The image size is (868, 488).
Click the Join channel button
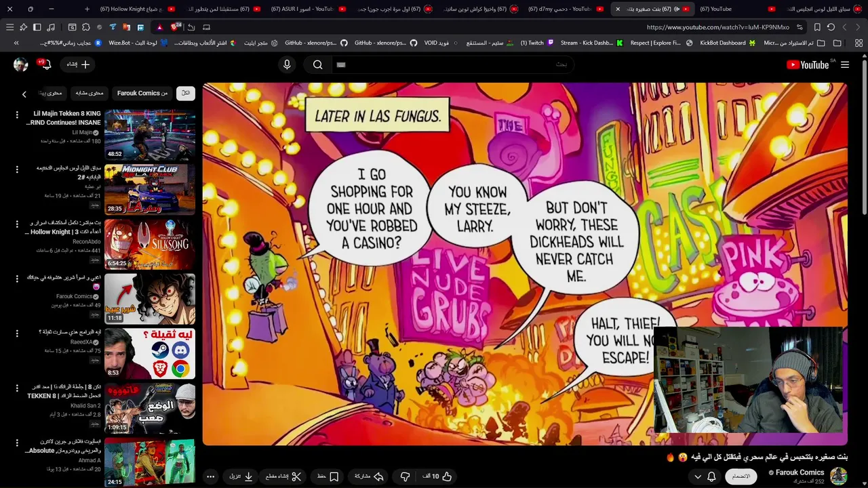[741, 476]
